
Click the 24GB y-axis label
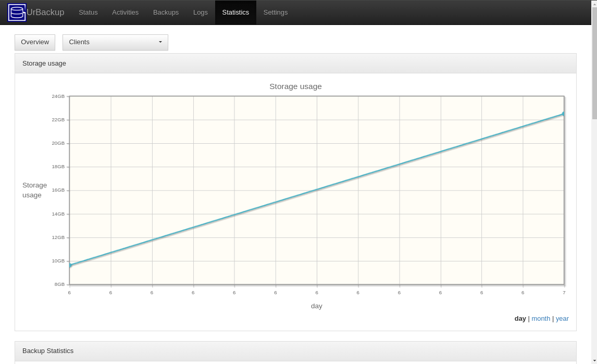tap(58, 96)
